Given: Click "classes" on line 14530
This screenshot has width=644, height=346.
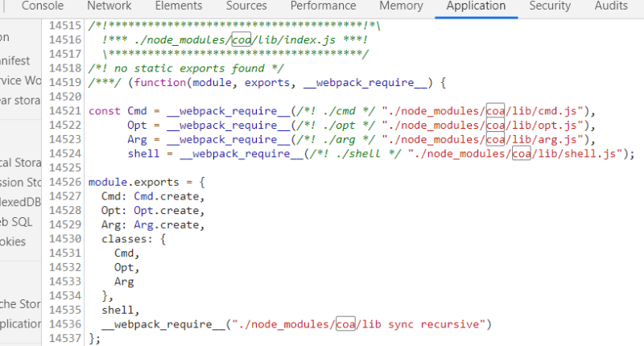Looking at the screenshot, I should [124, 239].
